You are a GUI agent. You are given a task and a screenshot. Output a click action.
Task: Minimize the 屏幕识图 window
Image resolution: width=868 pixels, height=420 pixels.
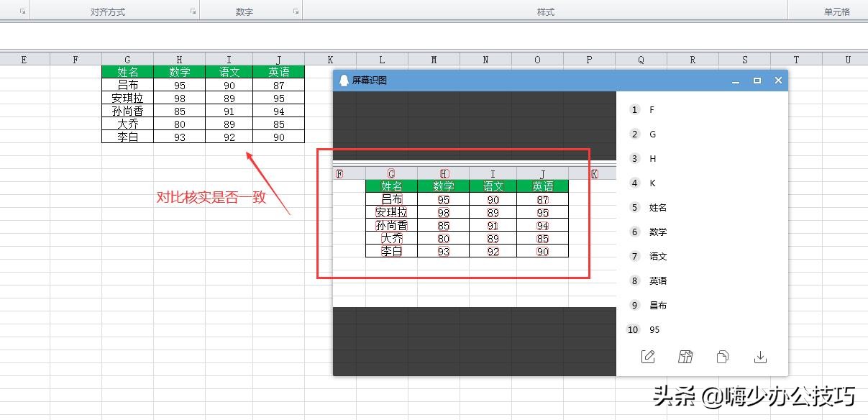pos(736,81)
